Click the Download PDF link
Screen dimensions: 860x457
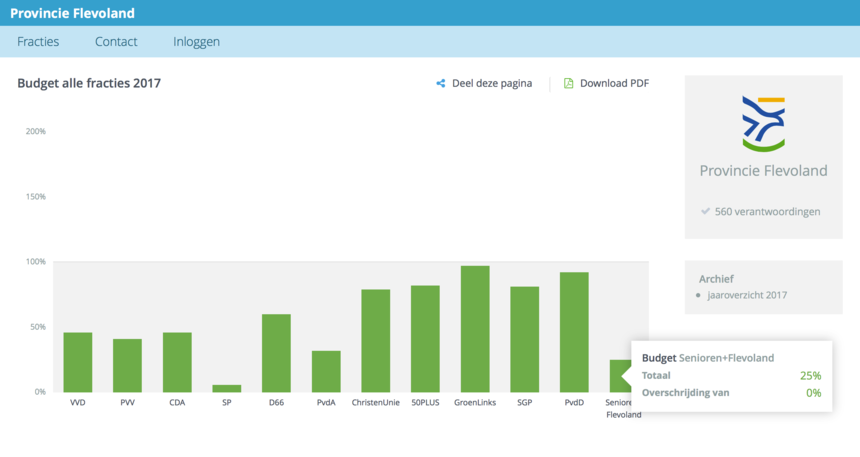[614, 83]
